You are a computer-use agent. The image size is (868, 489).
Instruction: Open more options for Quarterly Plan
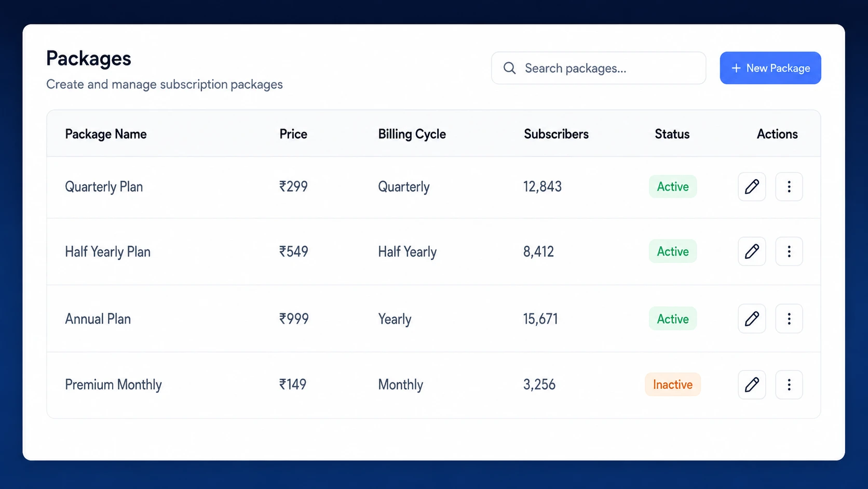click(x=789, y=187)
